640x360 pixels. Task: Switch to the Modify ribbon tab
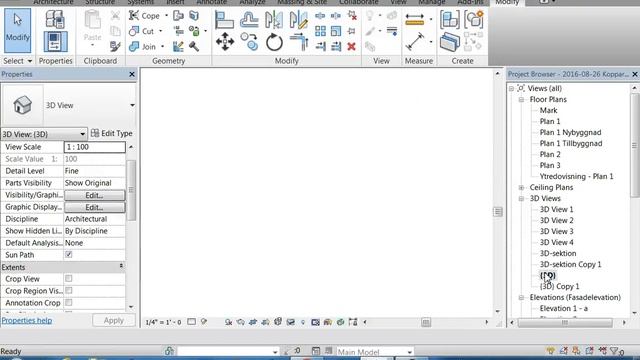click(x=507, y=2)
